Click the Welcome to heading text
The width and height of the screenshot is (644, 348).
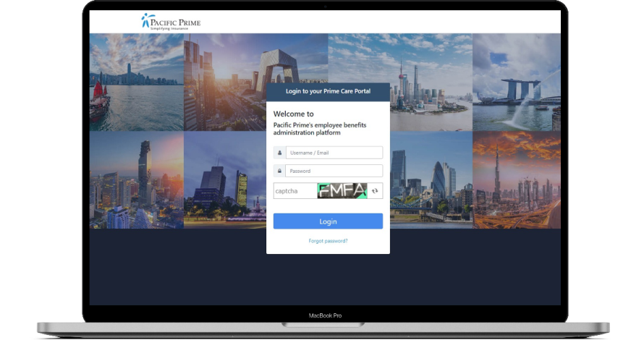coord(293,114)
